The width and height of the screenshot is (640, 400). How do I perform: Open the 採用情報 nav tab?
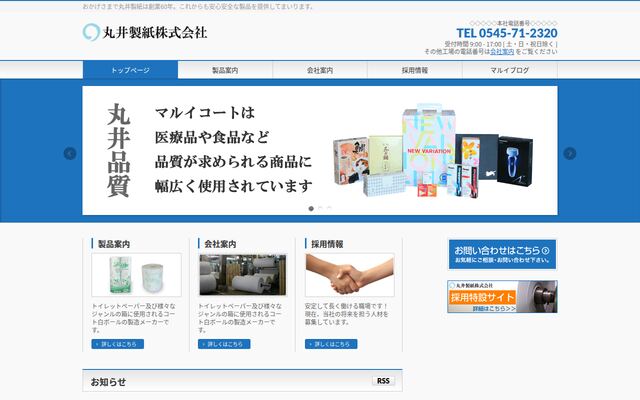click(x=415, y=70)
